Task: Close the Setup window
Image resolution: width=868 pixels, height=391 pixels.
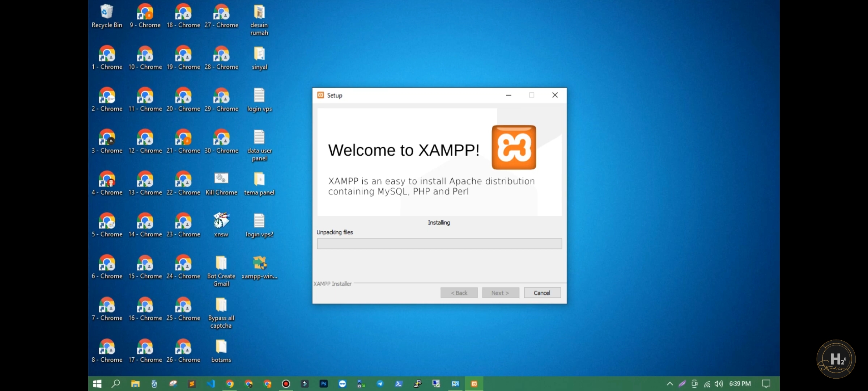Action: point(555,95)
